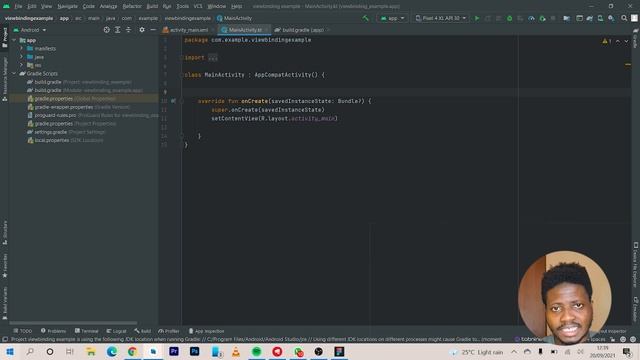Open the Build tool window at bottom

pyautogui.click(x=142, y=331)
